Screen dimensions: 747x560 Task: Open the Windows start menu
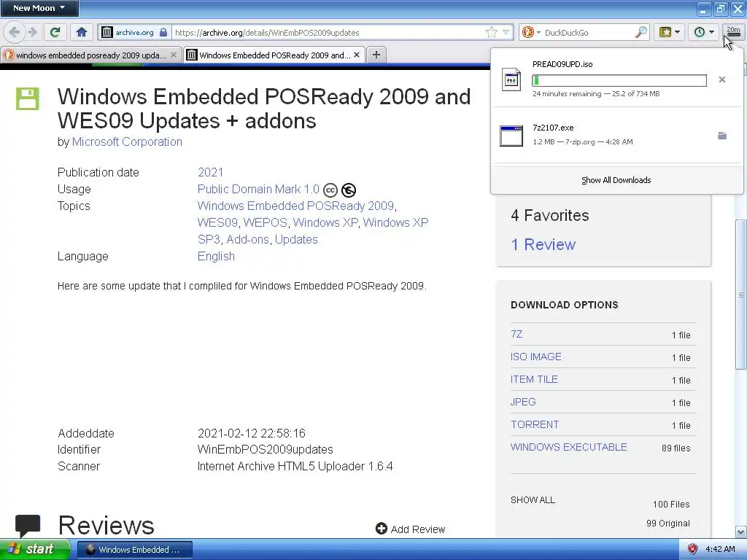click(34, 550)
